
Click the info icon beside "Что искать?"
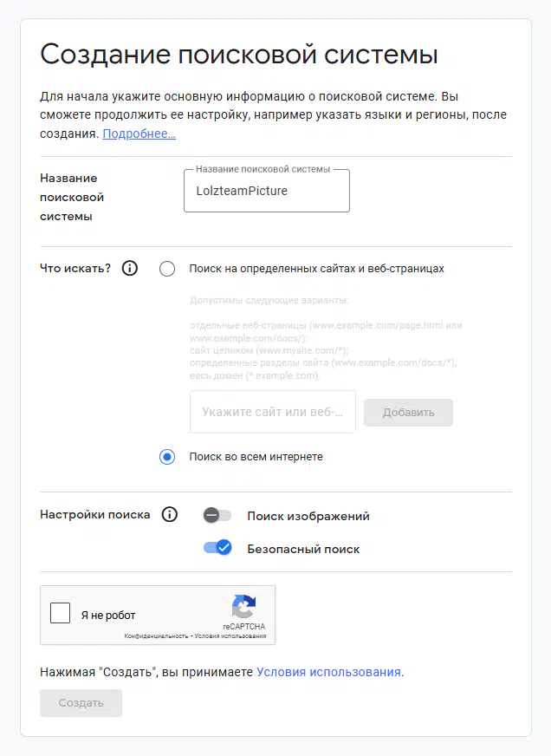(x=130, y=268)
